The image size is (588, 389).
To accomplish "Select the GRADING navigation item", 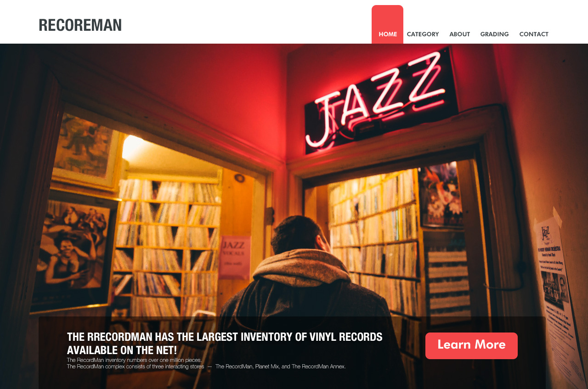I will pos(494,34).
